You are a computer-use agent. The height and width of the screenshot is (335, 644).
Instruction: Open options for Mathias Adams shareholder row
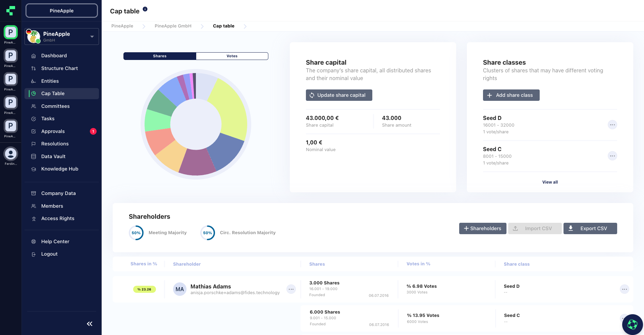(x=291, y=289)
